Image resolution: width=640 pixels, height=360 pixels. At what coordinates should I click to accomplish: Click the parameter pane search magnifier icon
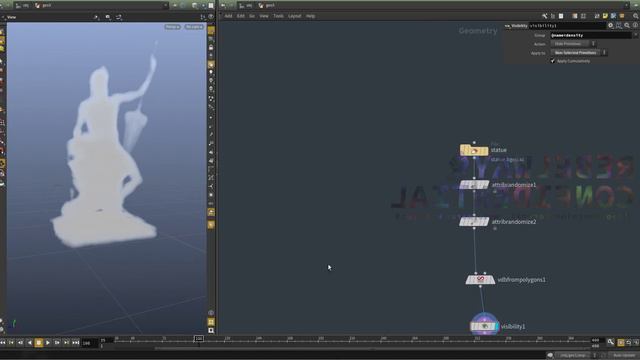(627, 26)
